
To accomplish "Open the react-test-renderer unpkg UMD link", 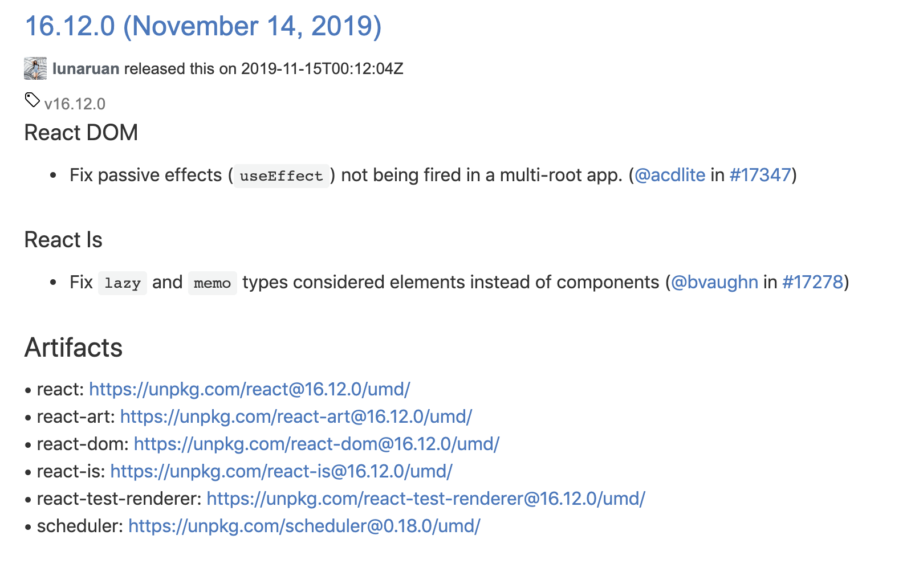I will point(426,499).
